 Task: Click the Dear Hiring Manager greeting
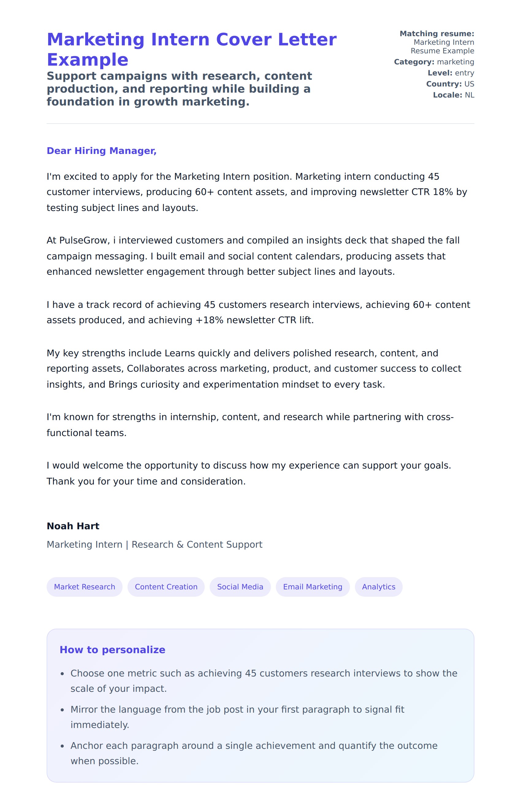(x=101, y=151)
